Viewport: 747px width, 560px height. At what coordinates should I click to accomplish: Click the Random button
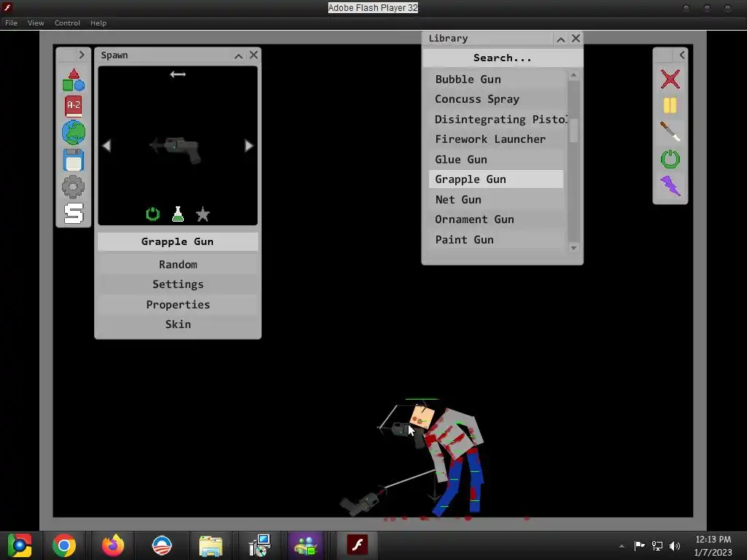pyautogui.click(x=178, y=264)
